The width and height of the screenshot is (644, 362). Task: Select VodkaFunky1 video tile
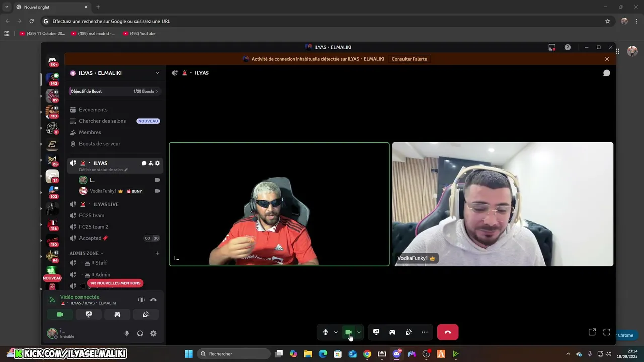click(503, 204)
